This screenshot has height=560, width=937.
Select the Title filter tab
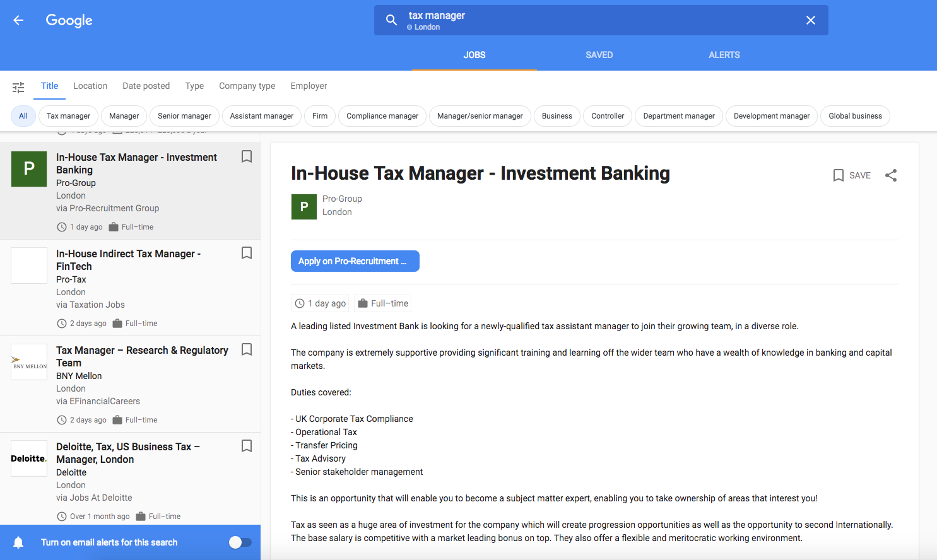[50, 86]
